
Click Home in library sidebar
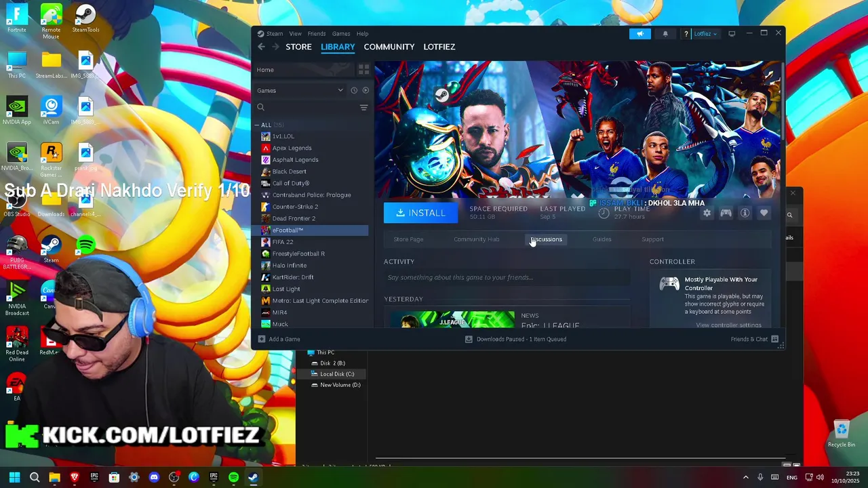pos(265,70)
